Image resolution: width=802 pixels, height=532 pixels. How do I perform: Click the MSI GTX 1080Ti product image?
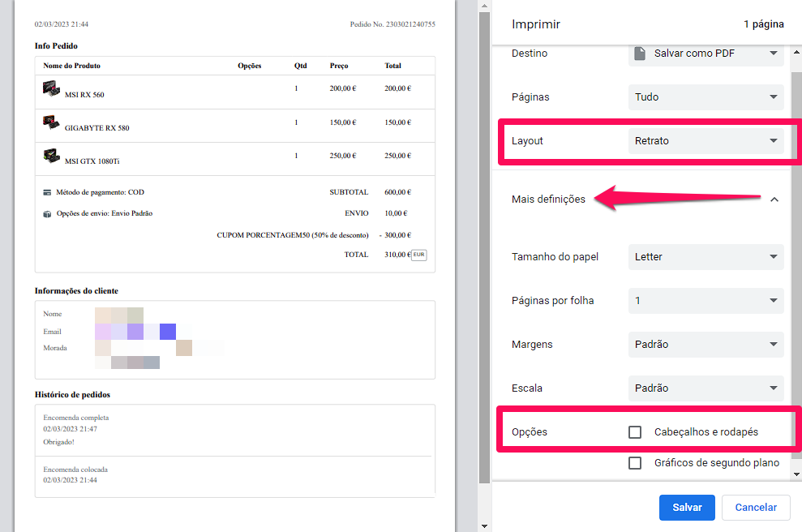[x=51, y=156]
